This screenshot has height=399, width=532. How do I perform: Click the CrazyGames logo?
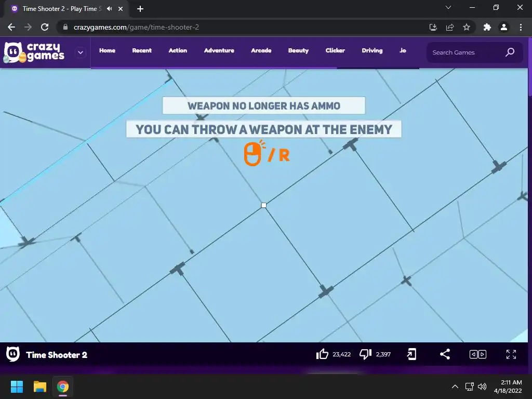[34, 52]
